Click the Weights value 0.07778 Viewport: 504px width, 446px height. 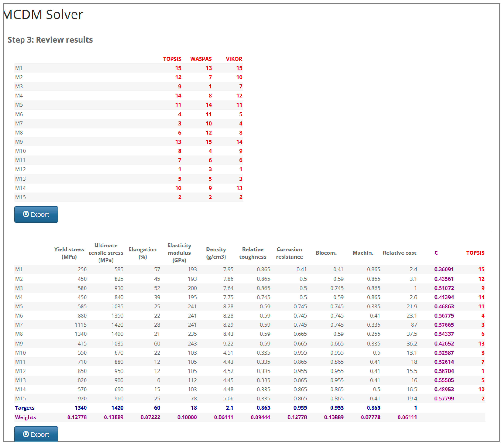pos(370,417)
